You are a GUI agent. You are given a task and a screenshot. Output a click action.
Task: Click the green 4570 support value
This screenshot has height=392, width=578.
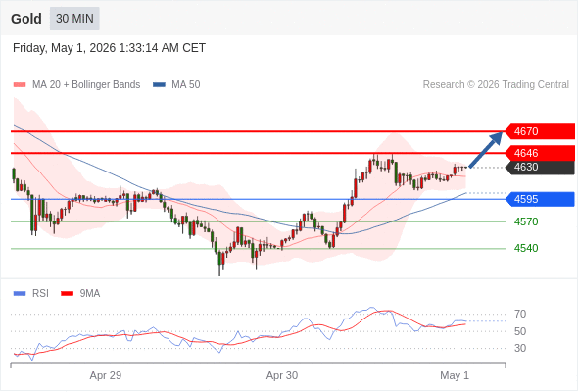click(526, 221)
